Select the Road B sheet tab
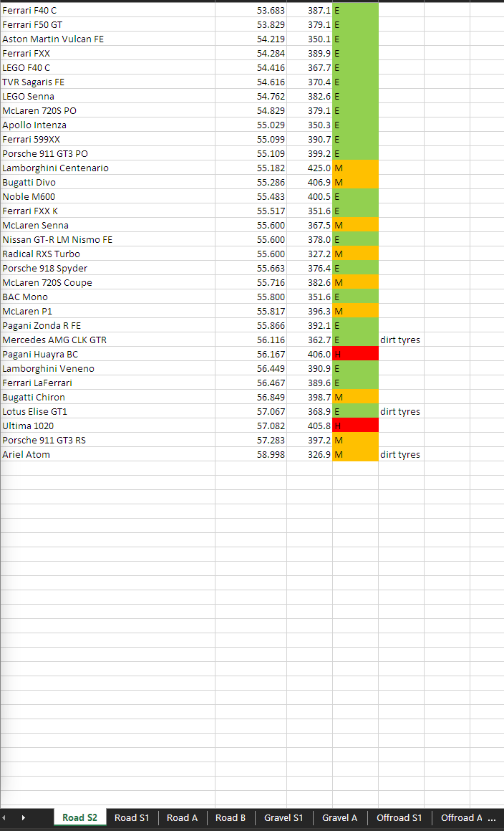 (x=231, y=817)
